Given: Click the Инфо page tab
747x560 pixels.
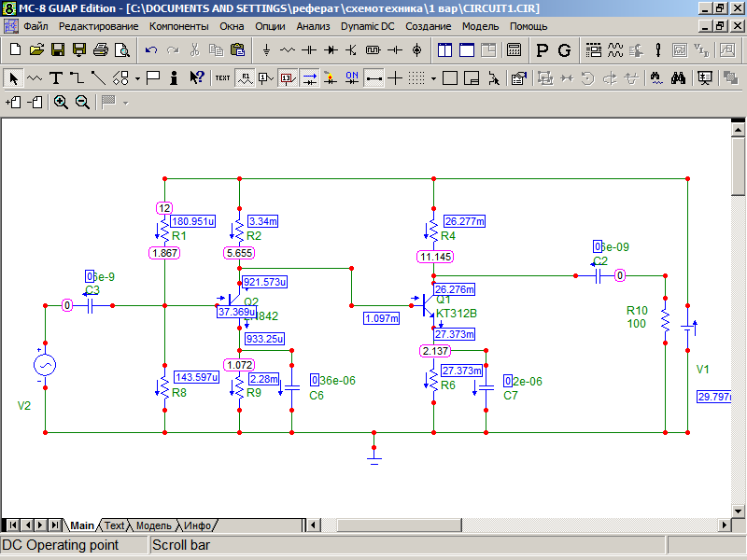Looking at the screenshot, I should (x=199, y=525).
